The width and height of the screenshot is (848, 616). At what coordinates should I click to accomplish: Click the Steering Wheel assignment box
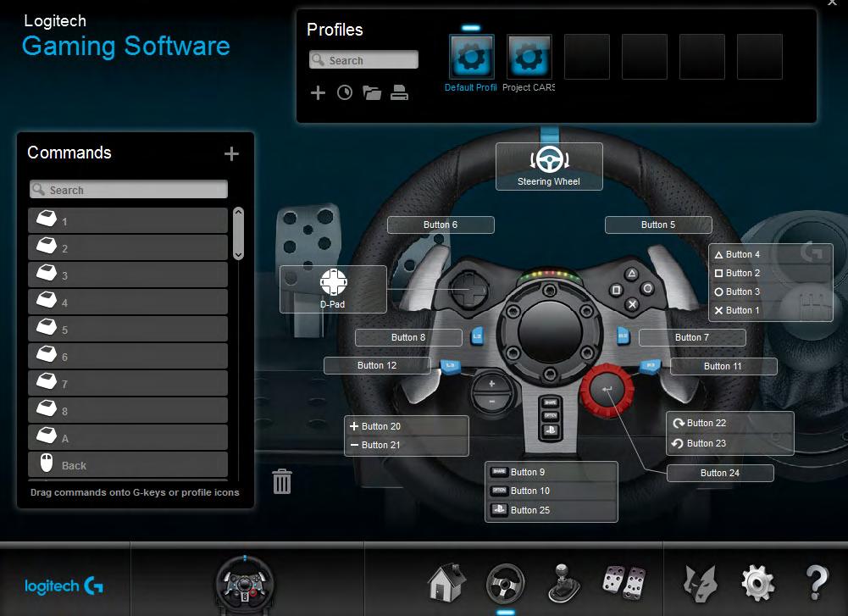point(549,167)
